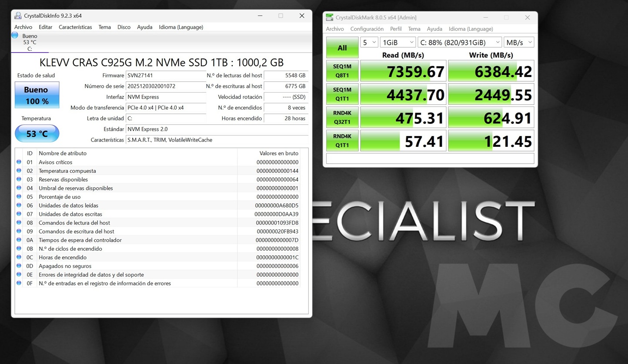Click the Valores en bruto column header
This screenshot has width=628, height=364.
tap(269, 153)
